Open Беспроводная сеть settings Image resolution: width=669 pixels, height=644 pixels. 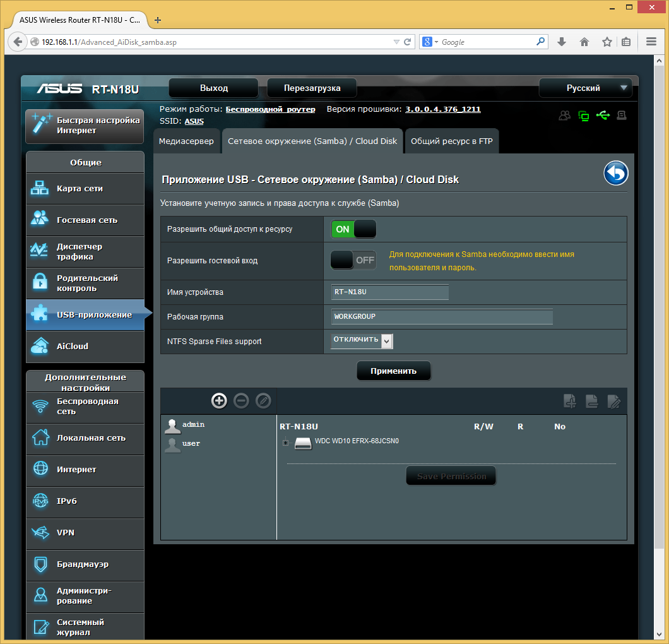click(x=85, y=407)
